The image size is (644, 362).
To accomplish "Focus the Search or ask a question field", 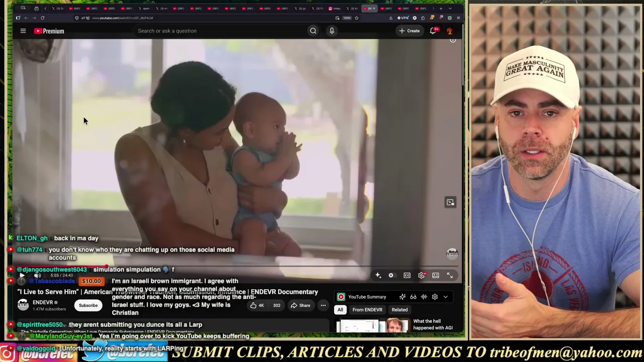I will pos(221,31).
